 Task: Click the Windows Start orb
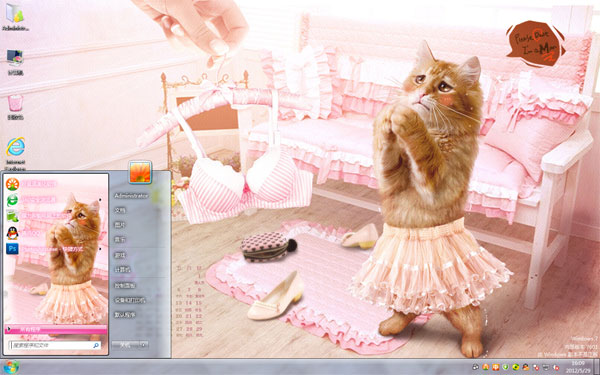click(11, 367)
